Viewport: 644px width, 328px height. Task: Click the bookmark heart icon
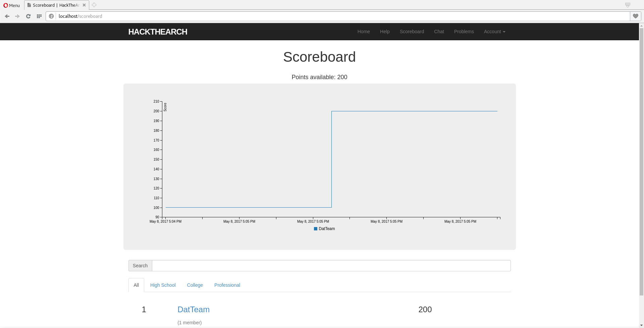pos(636,16)
